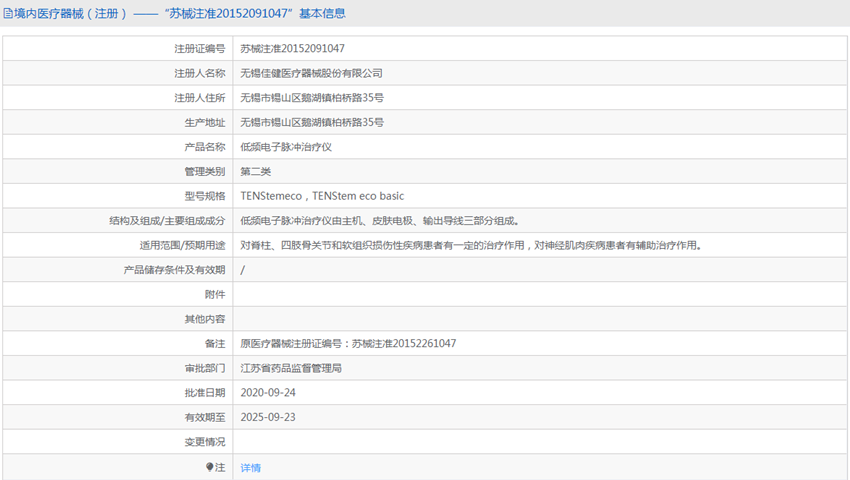Click the 基本信息 page title heading
850x480 pixels.
coord(175,14)
